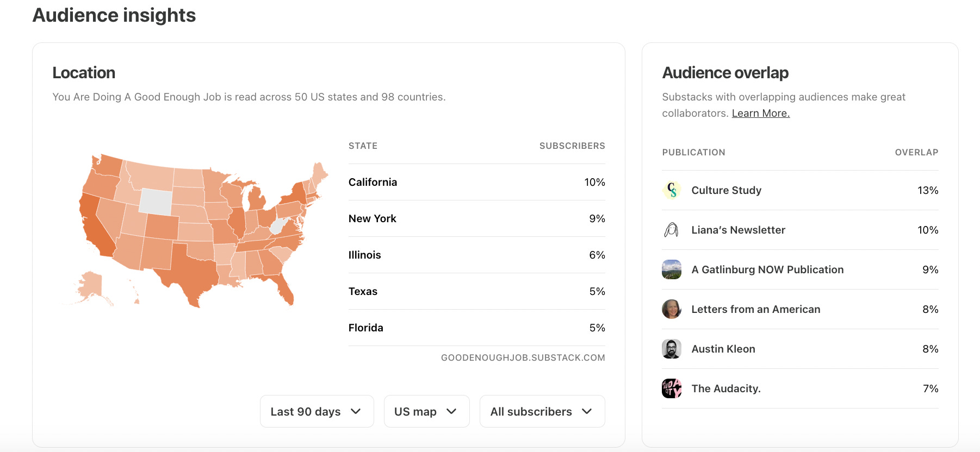980x452 pixels.
Task: Click the SUBSCRIBERS column header
Action: pos(572,146)
